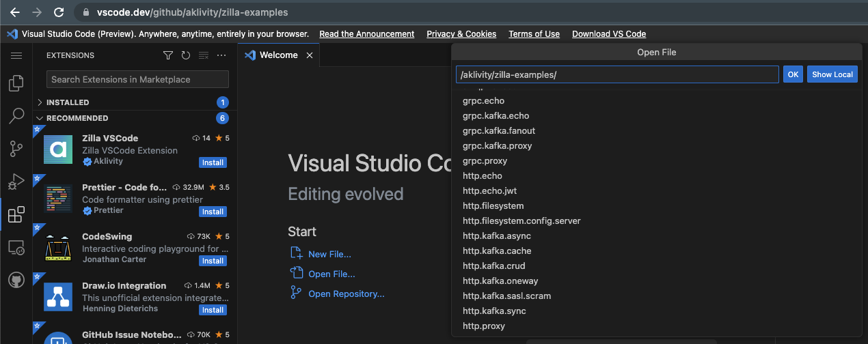
Task: Click the Open File icon under Start
Action: coord(296,274)
